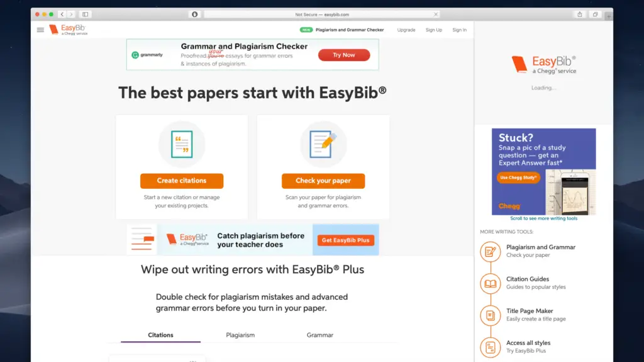Click the Get EasyBib Plus button
The width and height of the screenshot is (644, 362).
pos(345,240)
